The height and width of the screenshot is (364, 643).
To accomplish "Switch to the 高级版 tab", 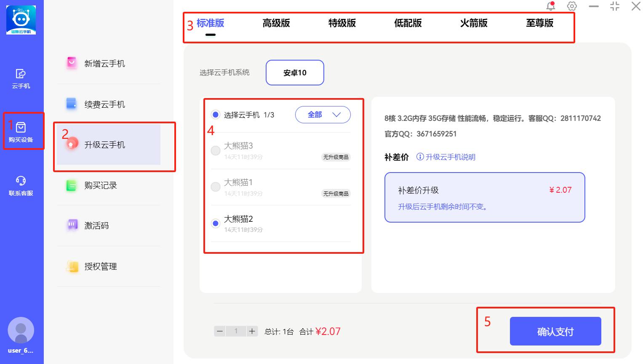I will pos(276,24).
